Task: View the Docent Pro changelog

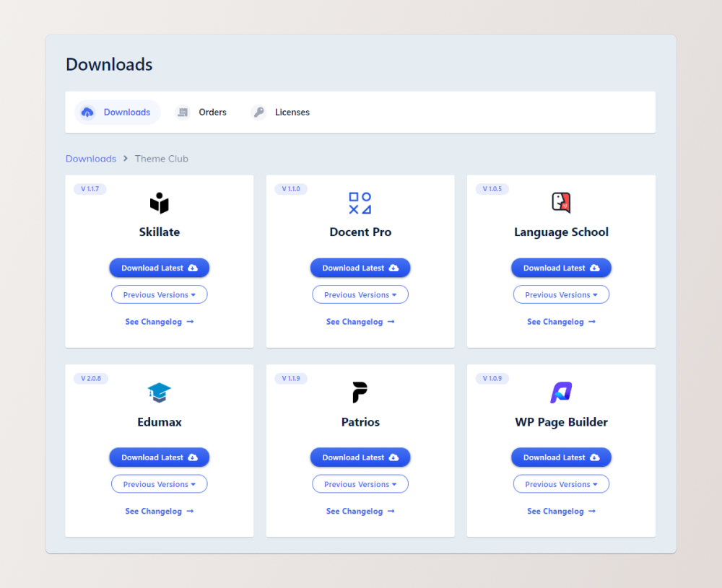Action: point(360,322)
